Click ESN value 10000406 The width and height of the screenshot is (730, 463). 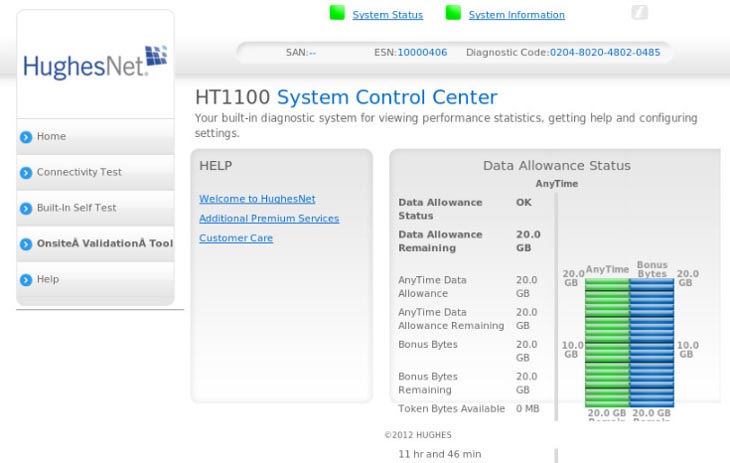(422, 52)
